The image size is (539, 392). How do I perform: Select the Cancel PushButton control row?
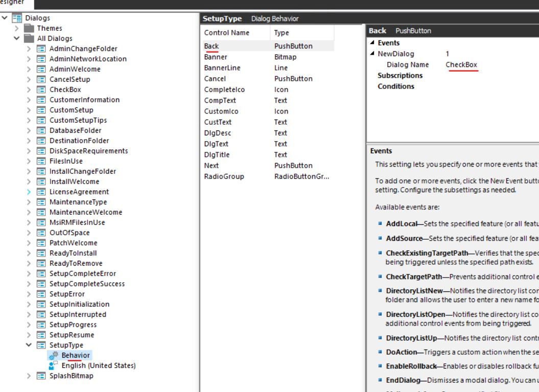[x=268, y=79]
